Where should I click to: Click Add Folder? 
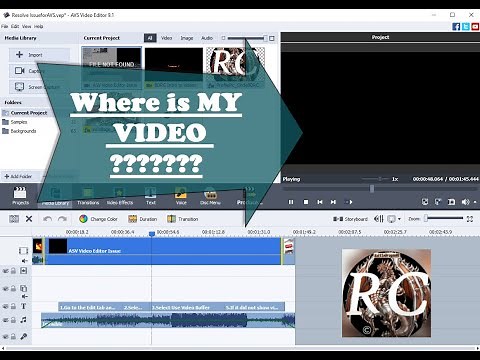click(18, 176)
